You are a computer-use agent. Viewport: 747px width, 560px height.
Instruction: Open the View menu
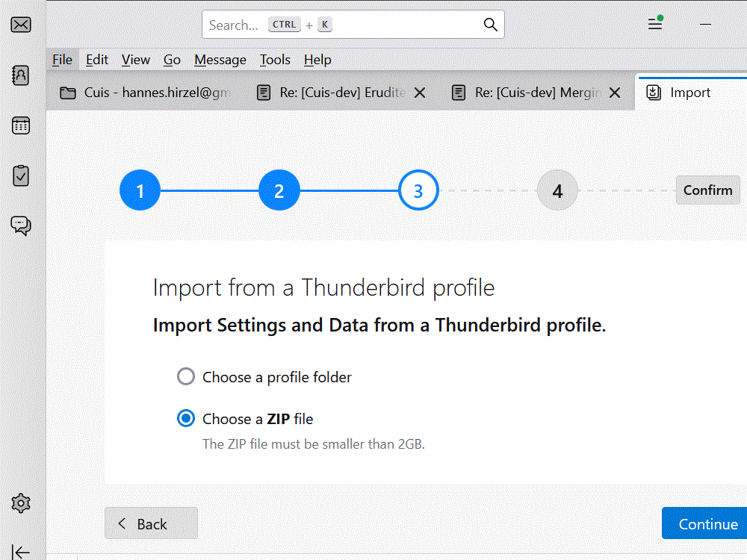136,60
